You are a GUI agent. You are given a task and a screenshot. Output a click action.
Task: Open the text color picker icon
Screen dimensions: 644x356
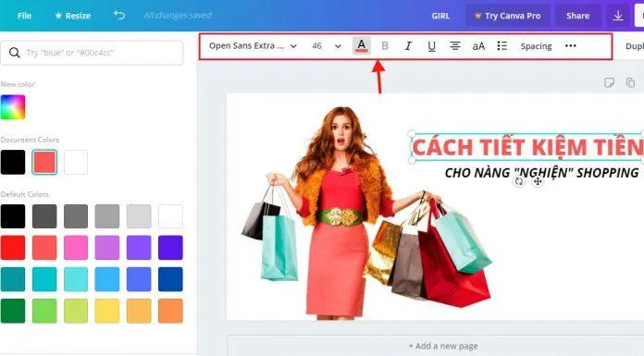coord(362,45)
